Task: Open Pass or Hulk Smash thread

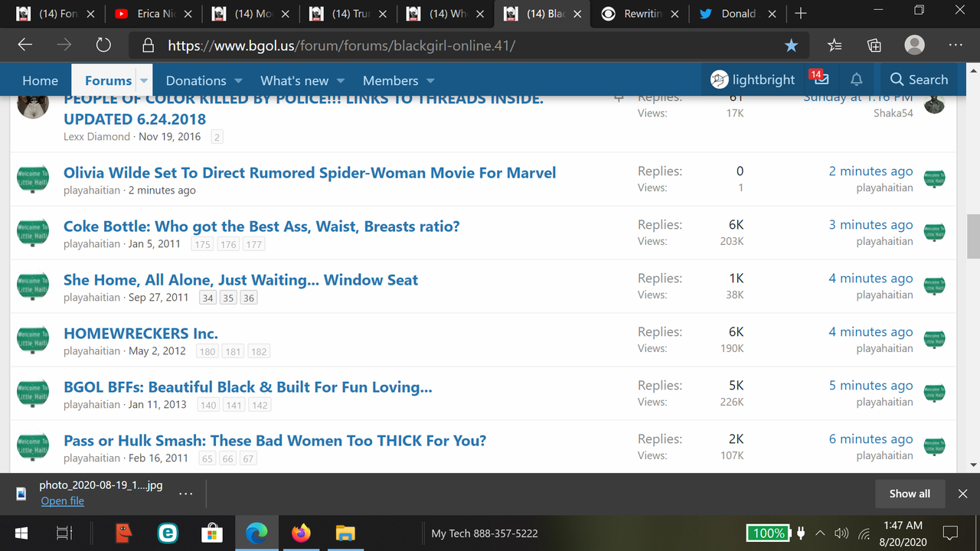Action: (x=275, y=440)
